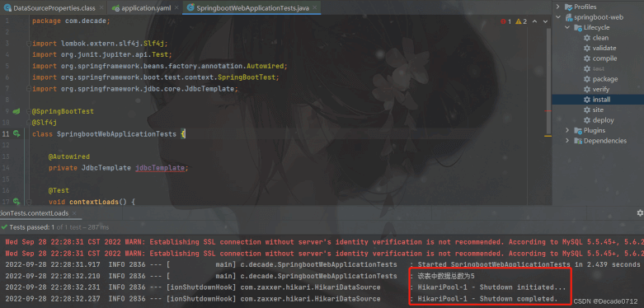
Task: Select the package lifecycle goal
Action: [605, 79]
